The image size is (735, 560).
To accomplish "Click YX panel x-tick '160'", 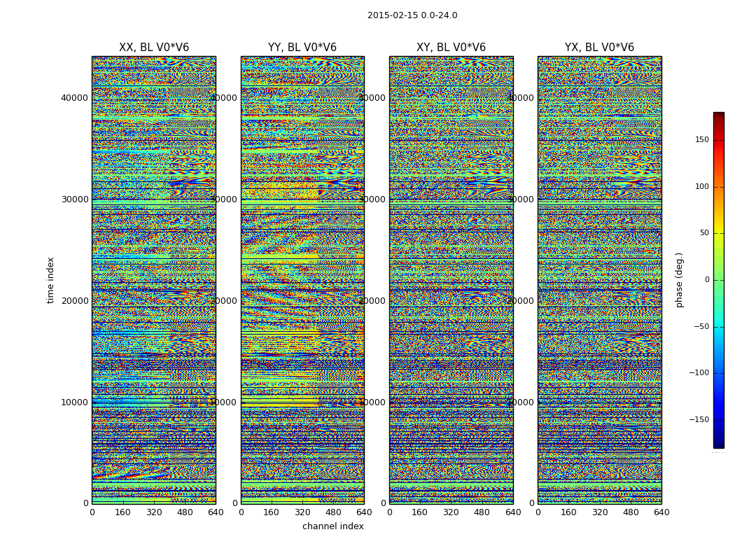I will [x=568, y=512].
